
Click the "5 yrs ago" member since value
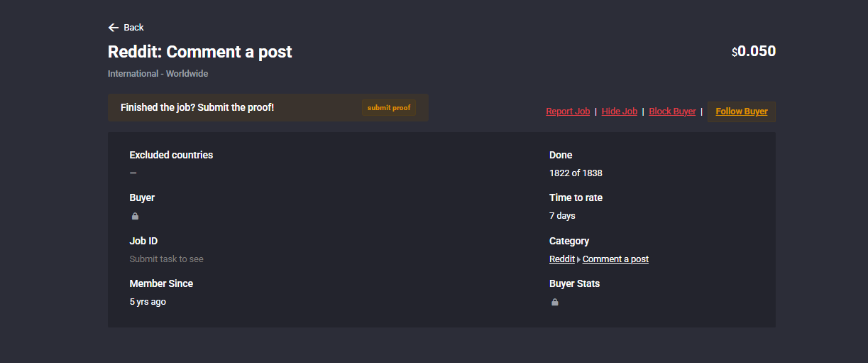click(148, 302)
